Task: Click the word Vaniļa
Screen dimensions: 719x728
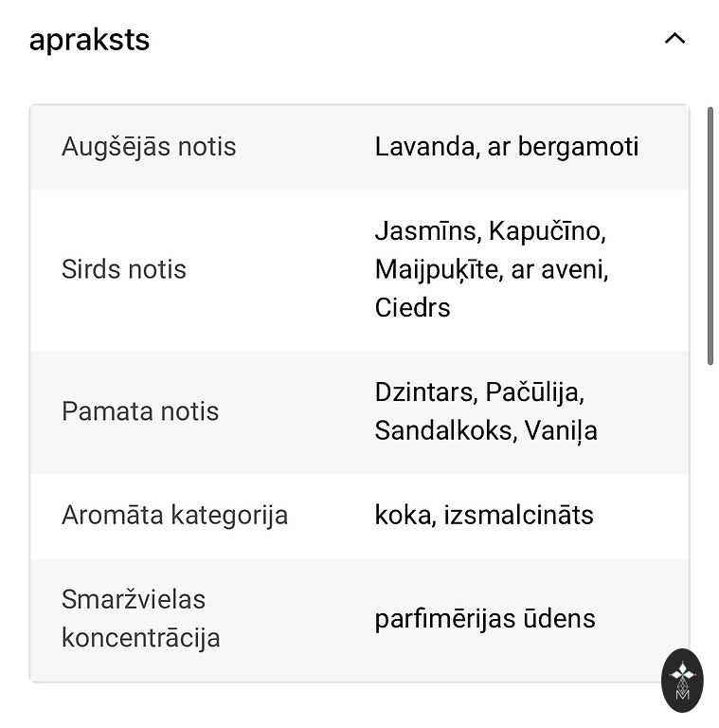Action: click(561, 430)
